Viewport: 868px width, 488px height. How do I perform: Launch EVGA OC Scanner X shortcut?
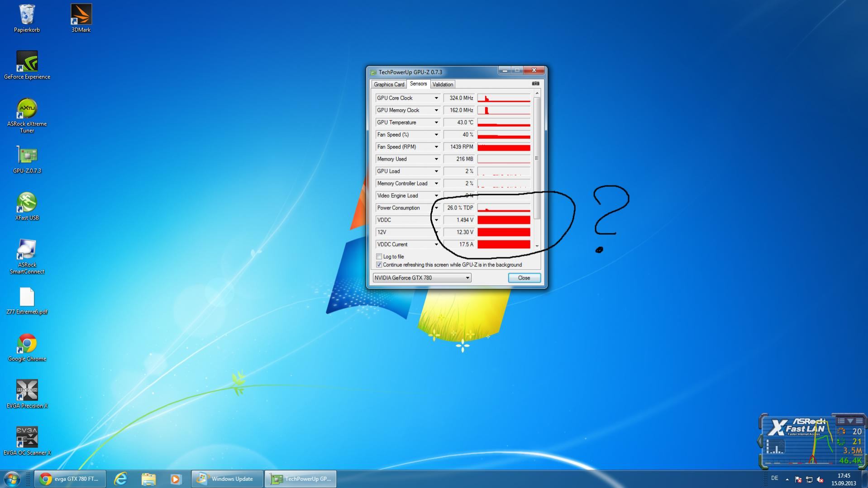click(x=27, y=441)
